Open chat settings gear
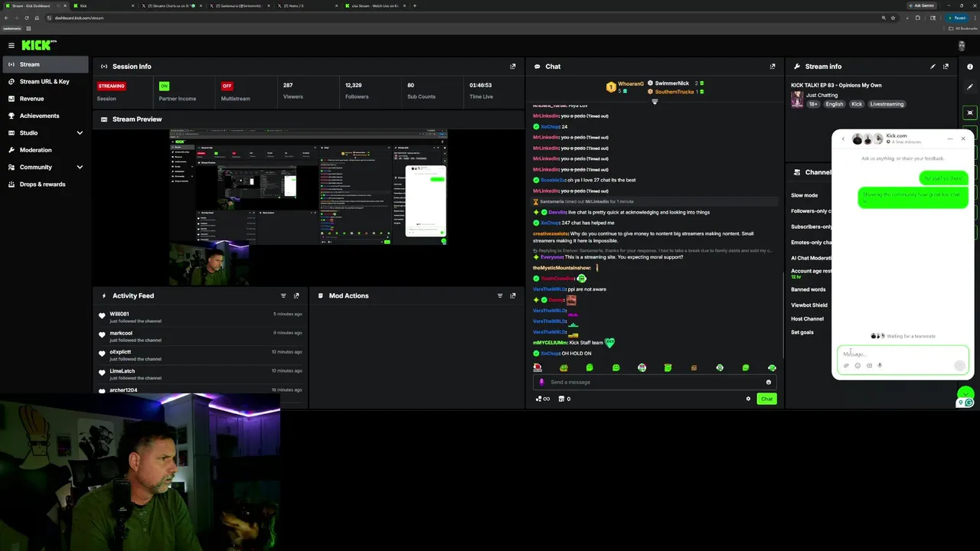This screenshot has width=980, height=551. [748, 399]
